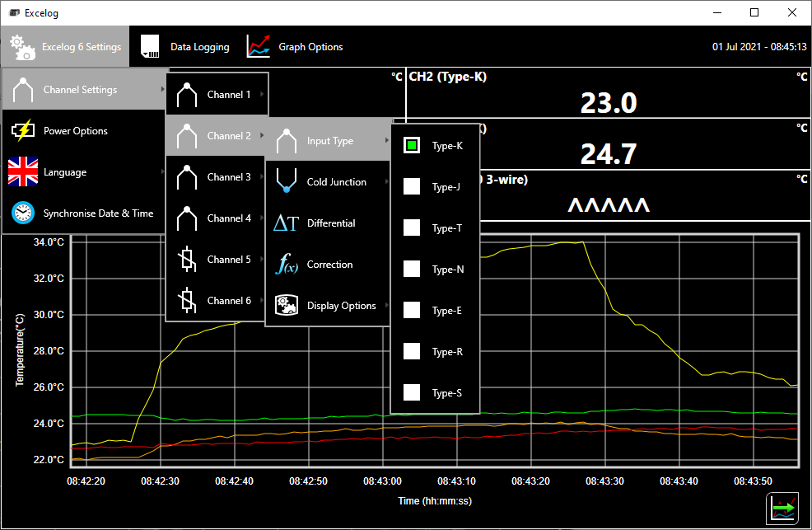812x530 pixels.
Task: Expand the Channel 4 submenu arrow
Action: pos(262,218)
